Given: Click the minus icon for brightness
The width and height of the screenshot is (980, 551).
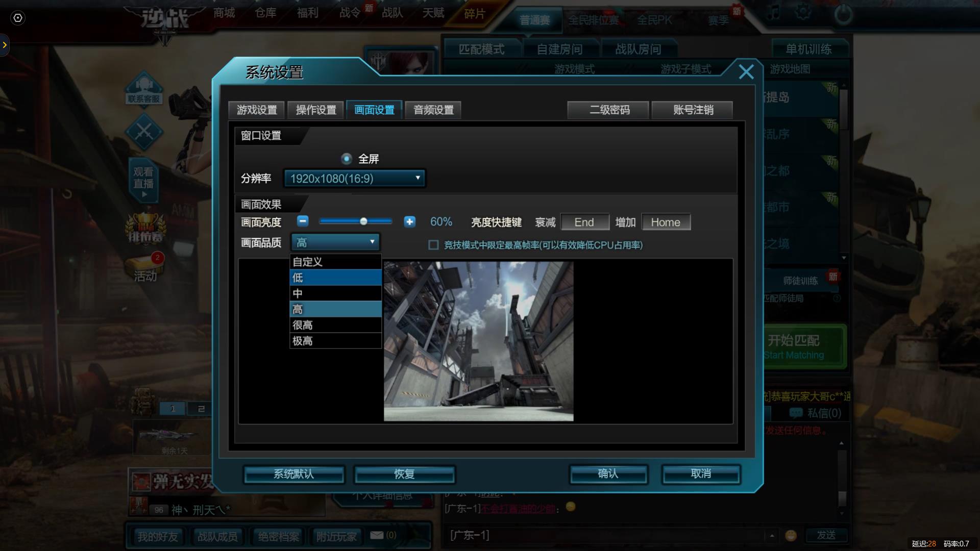Looking at the screenshot, I should [x=303, y=221].
